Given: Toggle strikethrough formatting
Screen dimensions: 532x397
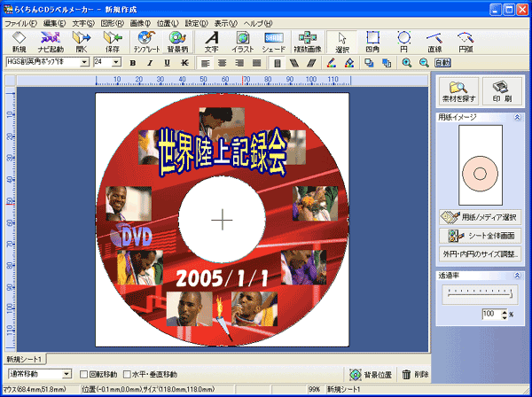Looking at the screenshot, I should [x=184, y=63].
